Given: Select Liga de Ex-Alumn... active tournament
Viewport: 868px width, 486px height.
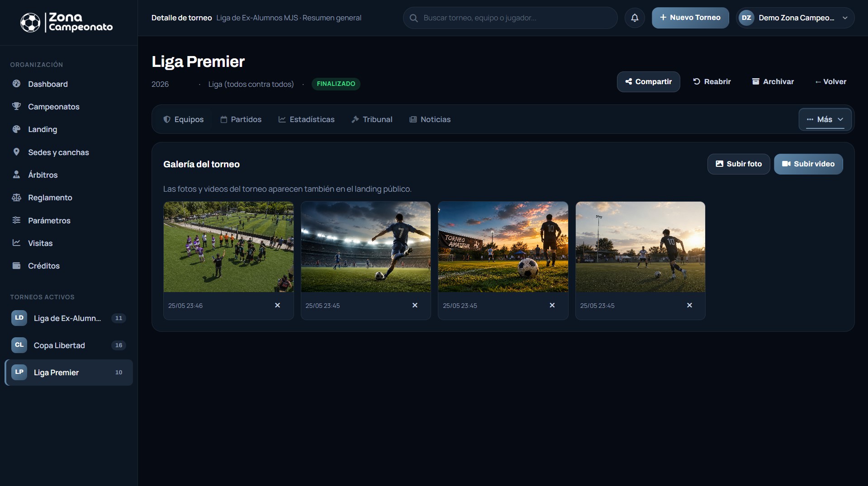Looking at the screenshot, I should [69, 318].
